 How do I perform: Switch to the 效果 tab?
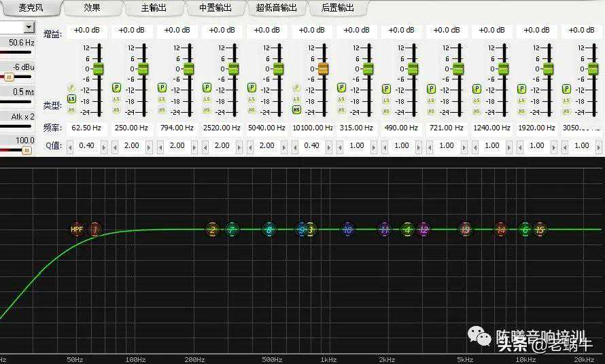pos(92,8)
